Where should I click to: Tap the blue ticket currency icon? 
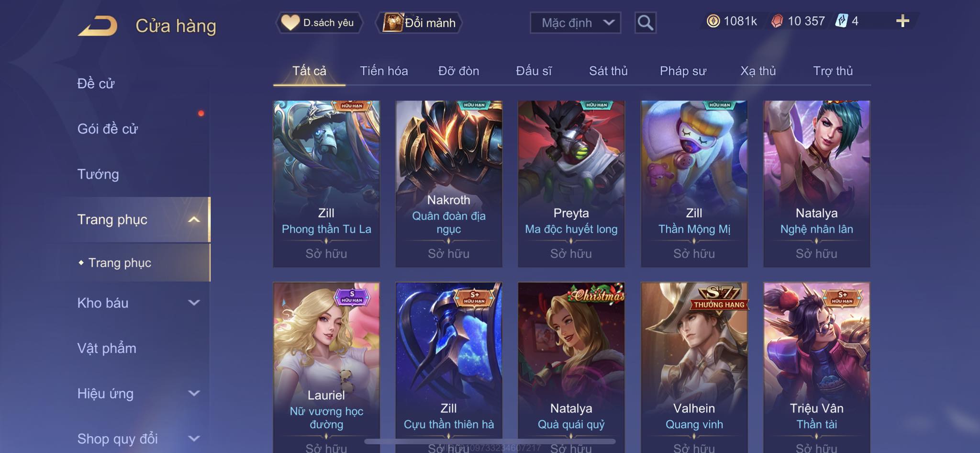click(x=841, y=21)
